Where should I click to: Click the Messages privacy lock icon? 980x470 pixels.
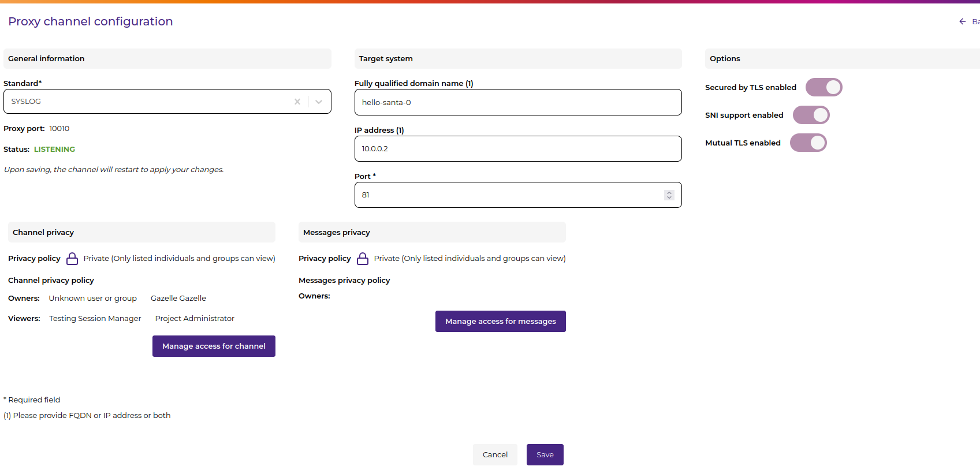point(363,259)
